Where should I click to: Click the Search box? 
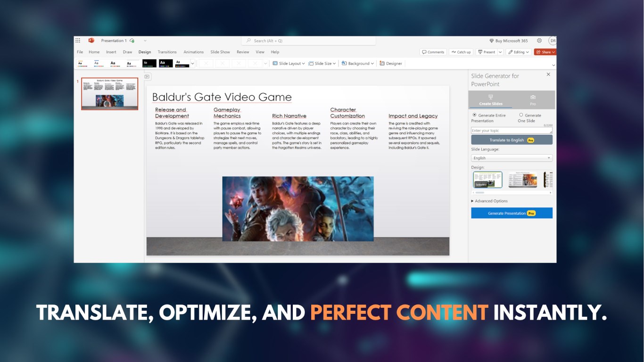pyautogui.click(x=309, y=41)
